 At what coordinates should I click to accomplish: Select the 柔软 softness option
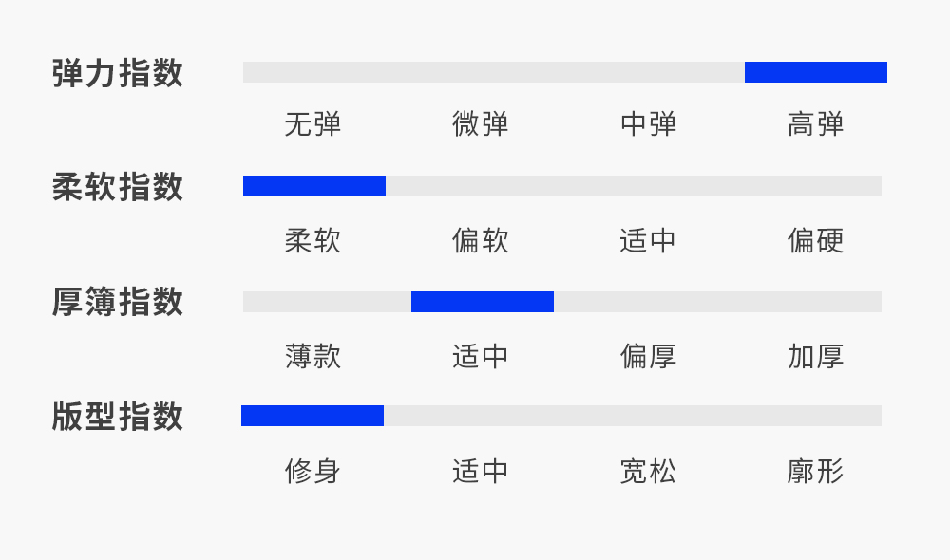pyautogui.click(x=313, y=240)
